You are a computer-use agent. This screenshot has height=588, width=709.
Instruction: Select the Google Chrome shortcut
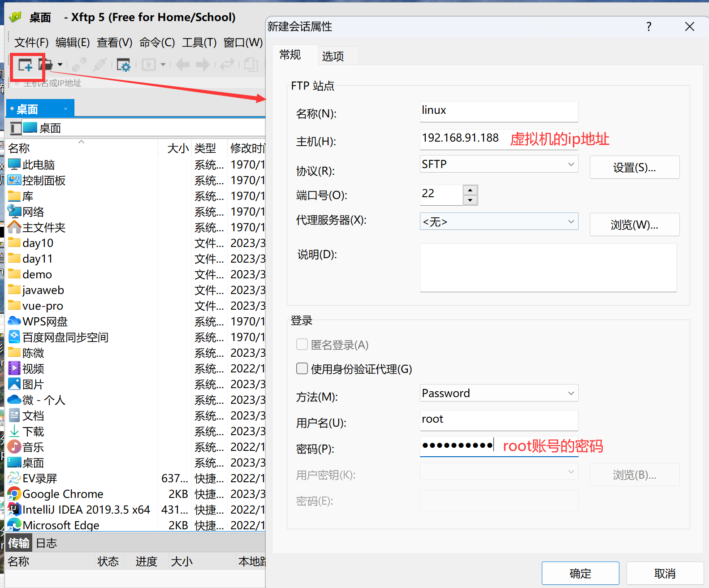[56, 494]
